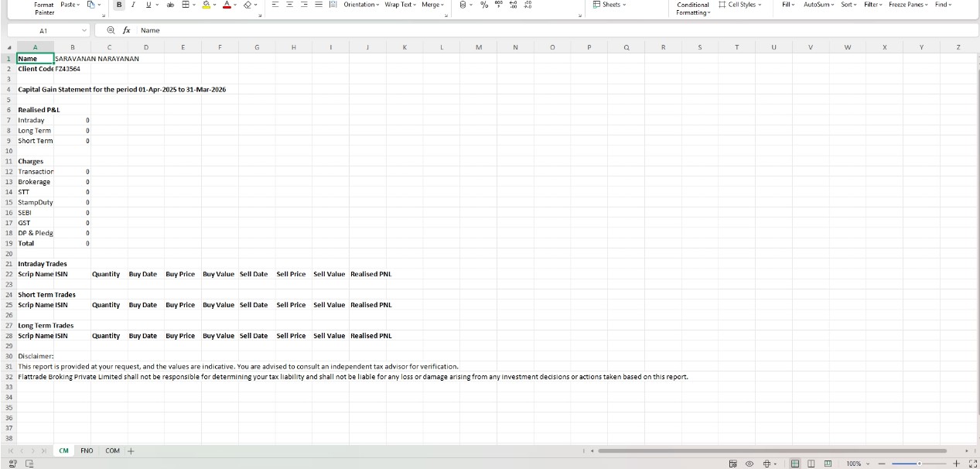This screenshot has width=980, height=469.
Task: Open the 100% zoom level dropdown
Action: [x=856, y=464]
